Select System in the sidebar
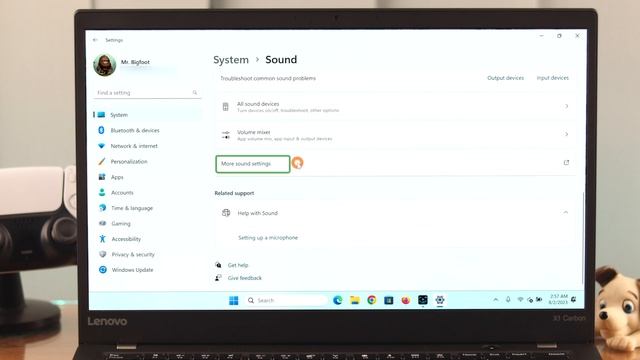The width and height of the screenshot is (640, 360). [x=147, y=115]
